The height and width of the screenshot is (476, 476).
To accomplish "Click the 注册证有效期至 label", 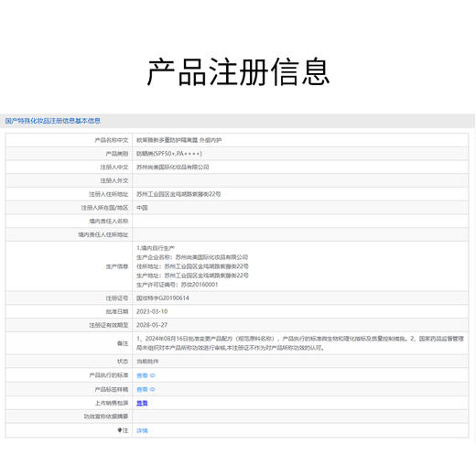I will (109, 325).
